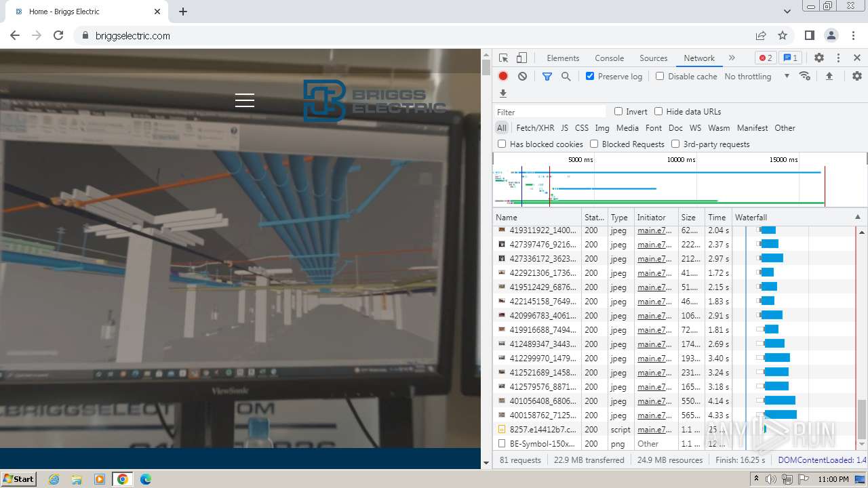The width and height of the screenshot is (868, 488).
Task: Check the Invert filter option
Action: pos(618,111)
